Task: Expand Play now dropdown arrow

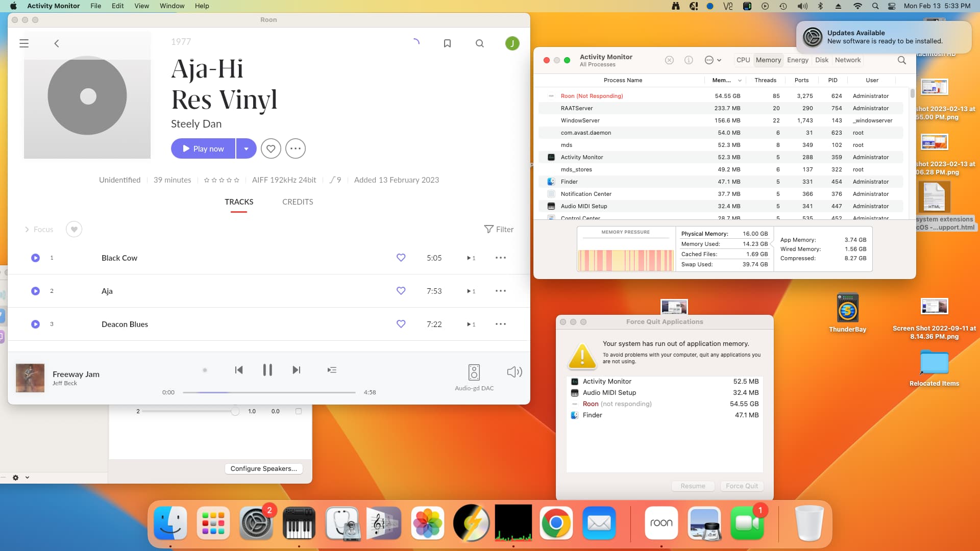Action: (246, 148)
